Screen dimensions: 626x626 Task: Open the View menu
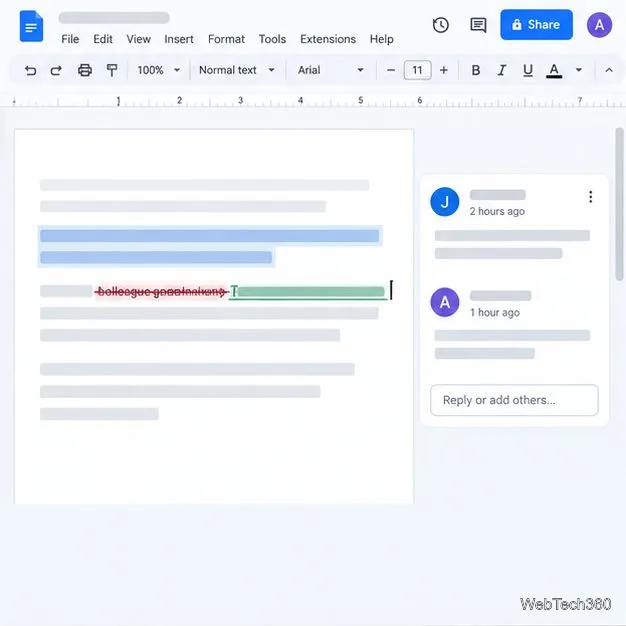(x=139, y=39)
